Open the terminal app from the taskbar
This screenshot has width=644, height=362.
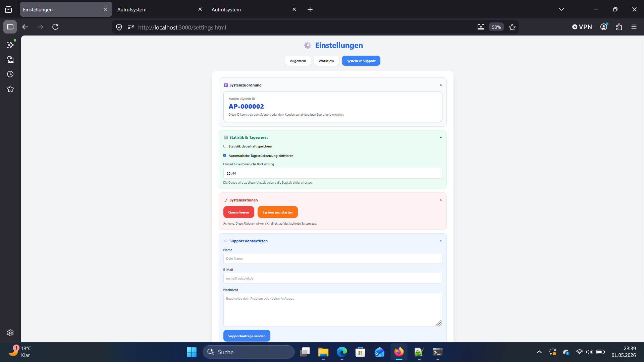point(438,352)
